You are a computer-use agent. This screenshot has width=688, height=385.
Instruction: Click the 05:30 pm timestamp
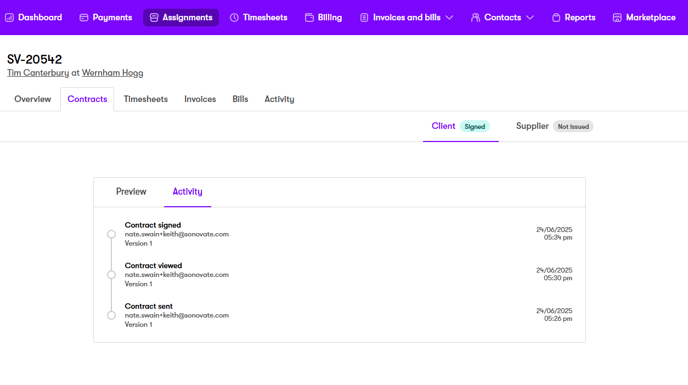pos(558,278)
